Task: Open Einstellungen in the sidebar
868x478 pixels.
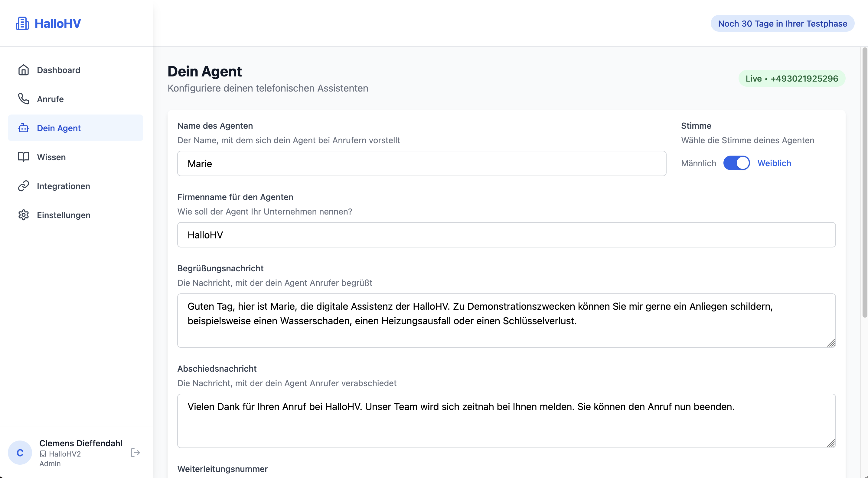Action: (76, 215)
